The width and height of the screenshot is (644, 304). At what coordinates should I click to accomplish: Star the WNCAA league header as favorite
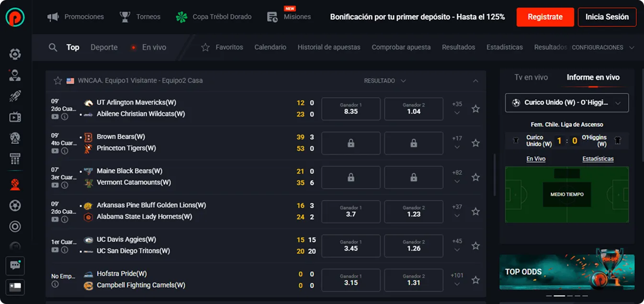[x=57, y=80]
